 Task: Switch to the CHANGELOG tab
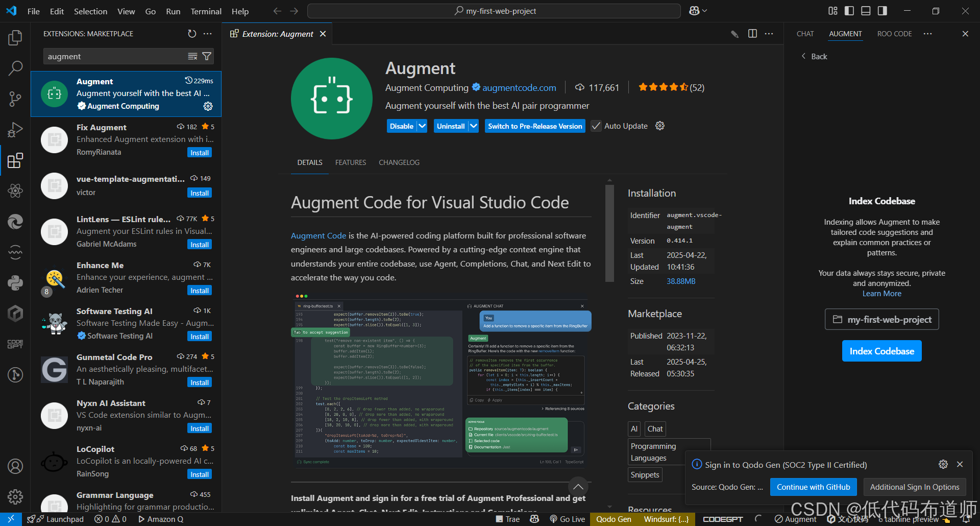click(399, 162)
